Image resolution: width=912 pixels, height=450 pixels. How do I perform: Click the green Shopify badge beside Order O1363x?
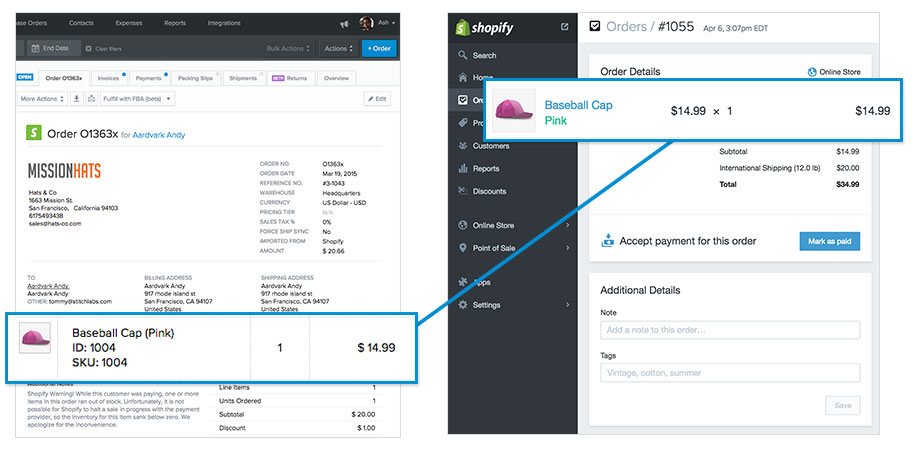point(34,133)
